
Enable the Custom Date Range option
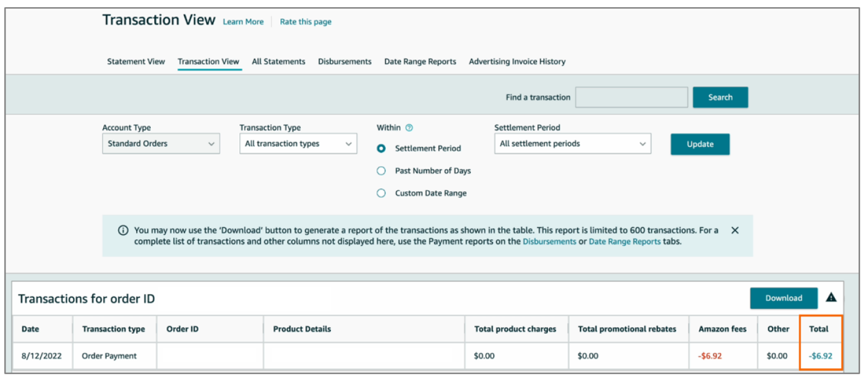380,193
